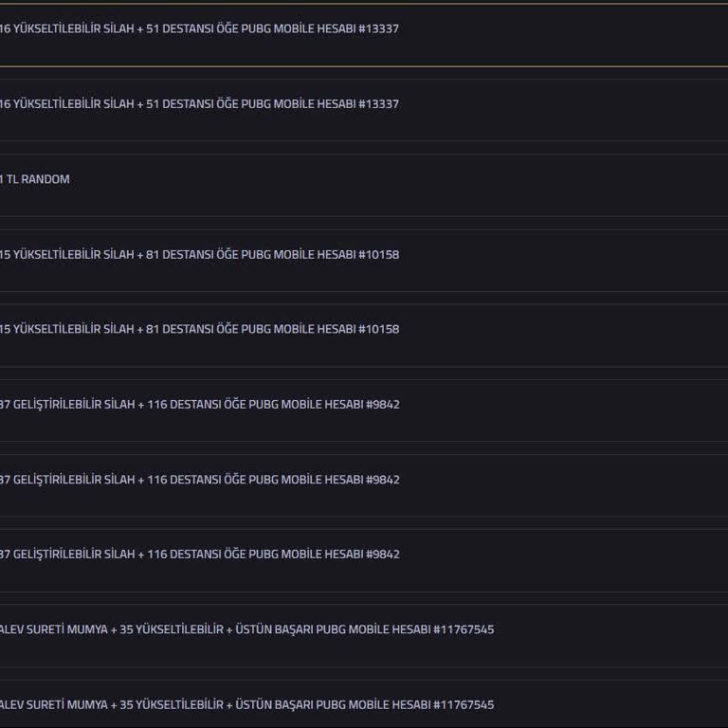Viewport: 728px width, 728px height.
Task: Select the third #9842 account listing title
Action: click(199, 554)
